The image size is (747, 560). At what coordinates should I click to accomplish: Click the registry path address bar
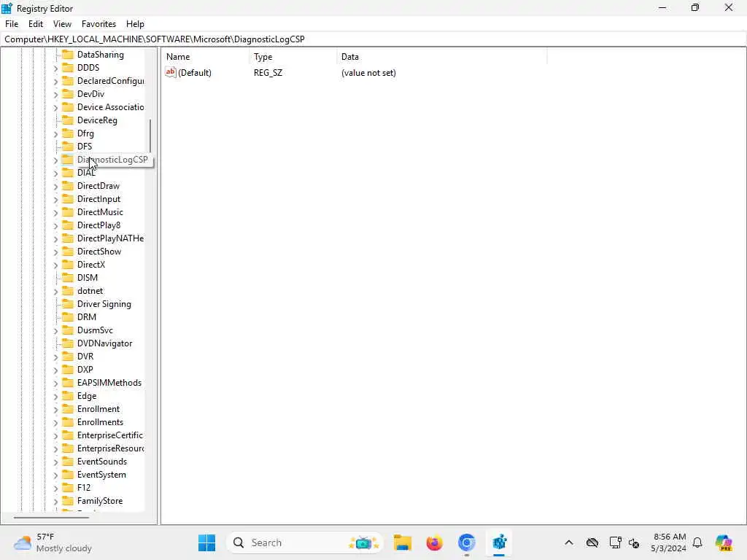point(373,39)
